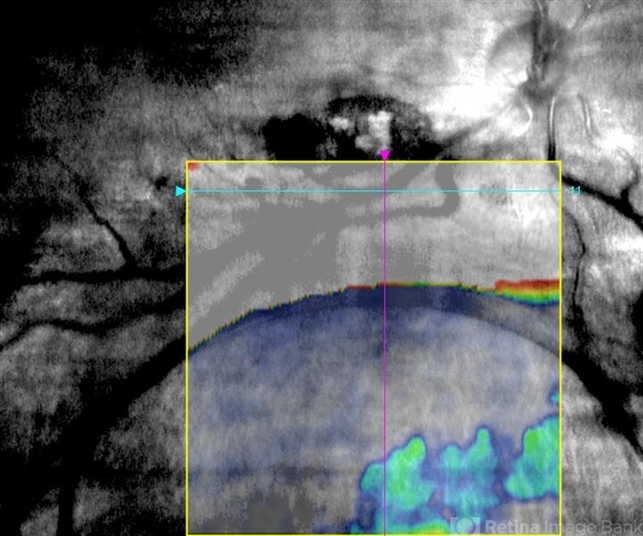
Task: Select the yellow box's left border
Action: click(188, 350)
